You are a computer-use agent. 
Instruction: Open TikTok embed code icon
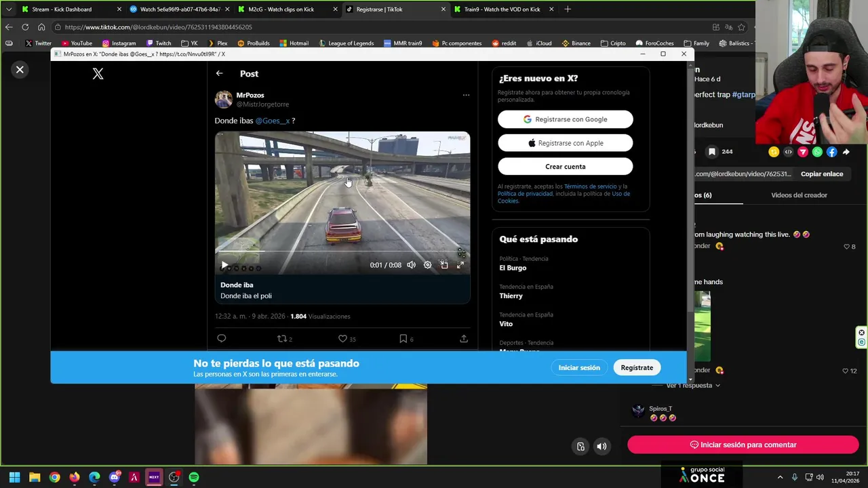[x=788, y=152]
